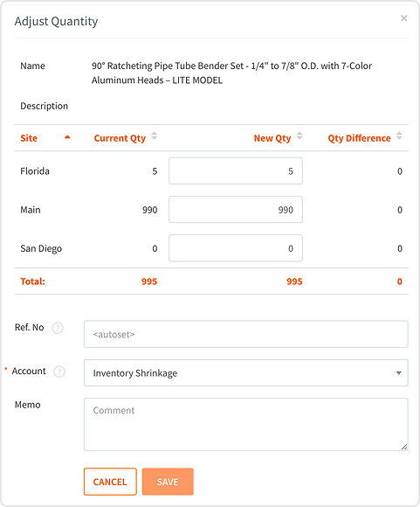Grab the Memo textarea resize handle
The width and height of the screenshot is (420, 507).
[404, 447]
